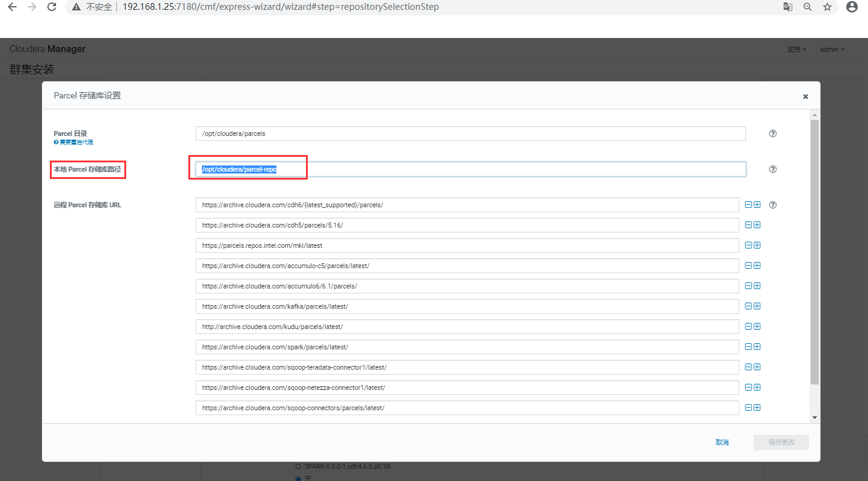Screen dimensions: 868x481
Task: Add a row after the cdh5/parcels/5.16 URL
Action: pos(757,225)
